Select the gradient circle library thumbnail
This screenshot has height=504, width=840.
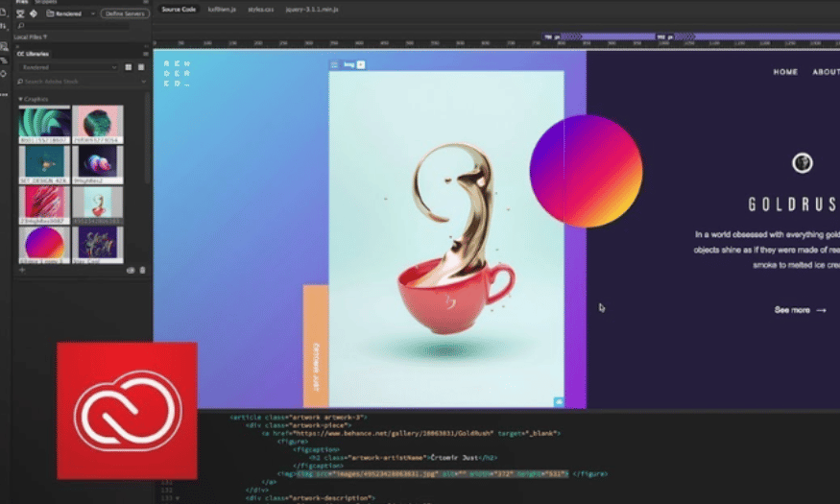pyautogui.click(x=44, y=246)
